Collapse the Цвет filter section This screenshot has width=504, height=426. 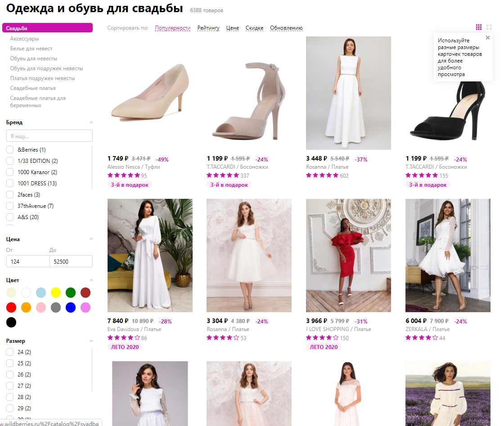[x=91, y=280]
